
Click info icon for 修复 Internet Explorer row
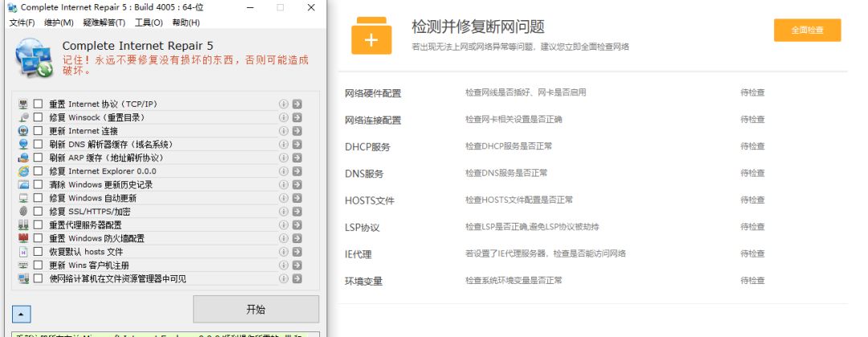click(284, 171)
